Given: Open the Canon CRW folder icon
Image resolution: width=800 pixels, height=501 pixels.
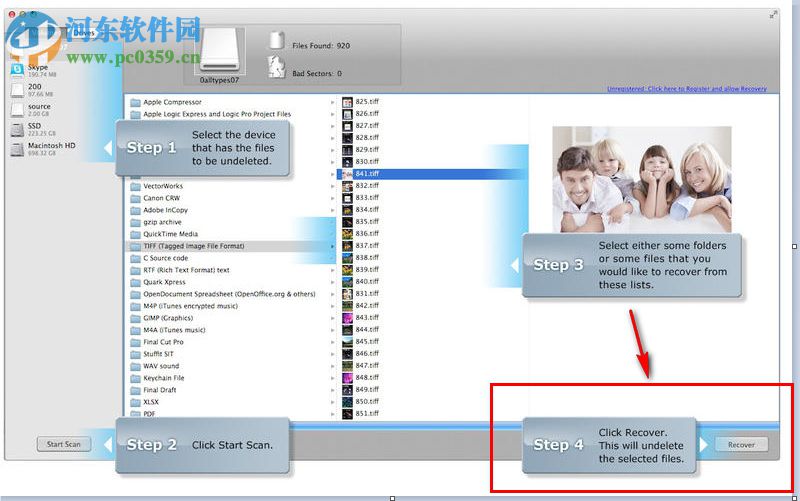Looking at the screenshot, I should pos(135,198).
